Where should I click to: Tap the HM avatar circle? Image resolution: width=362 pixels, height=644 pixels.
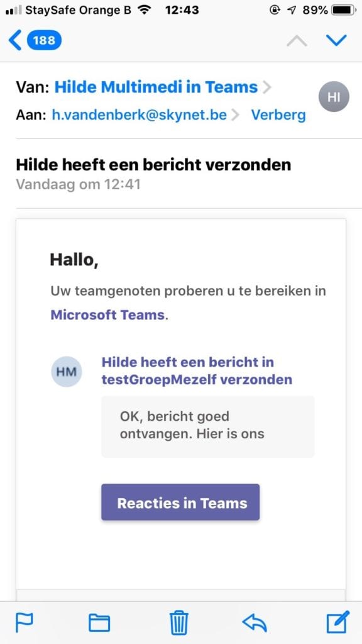(x=67, y=372)
